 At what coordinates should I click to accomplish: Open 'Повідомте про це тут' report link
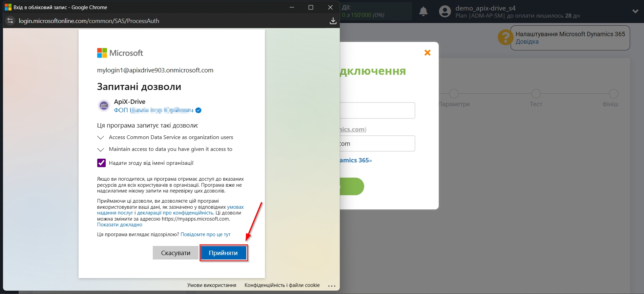tap(205, 234)
